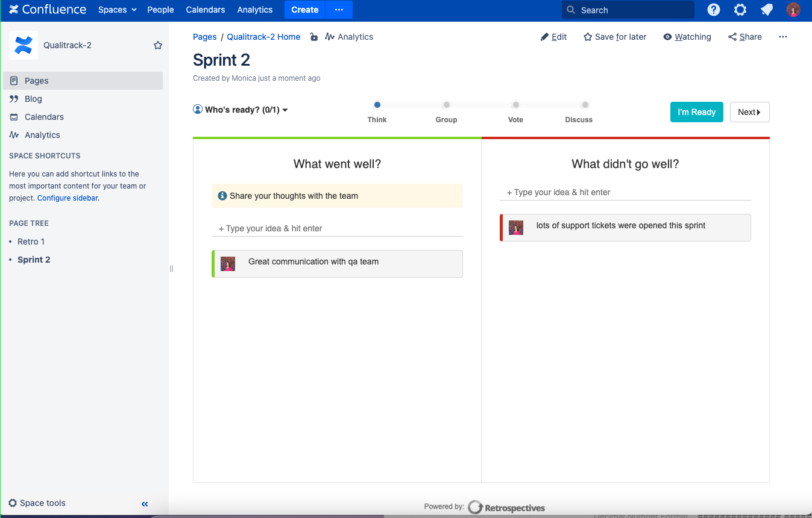Expand the Who's ready? dropdown
The width and height of the screenshot is (812, 518).
click(x=241, y=110)
